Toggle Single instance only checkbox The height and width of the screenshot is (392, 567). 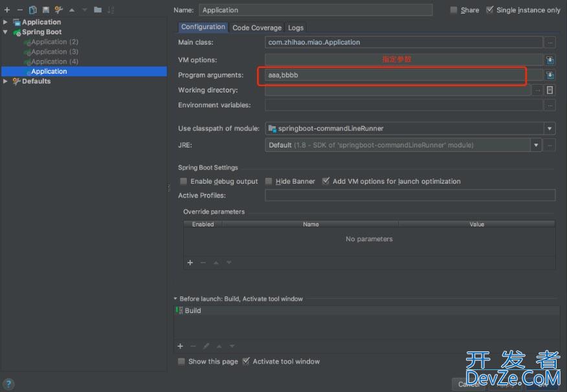point(489,10)
